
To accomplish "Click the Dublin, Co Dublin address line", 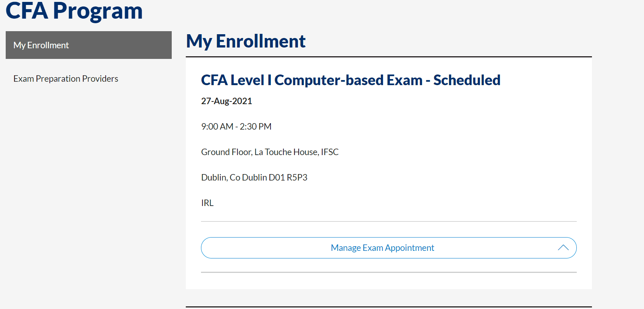I will 234,177.
